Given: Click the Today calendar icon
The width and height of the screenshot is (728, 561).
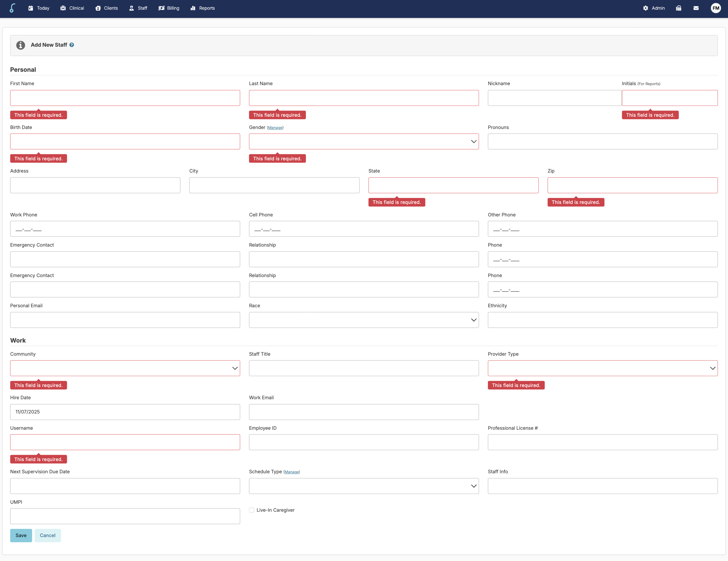Looking at the screenshot, I should pos(31,8).
